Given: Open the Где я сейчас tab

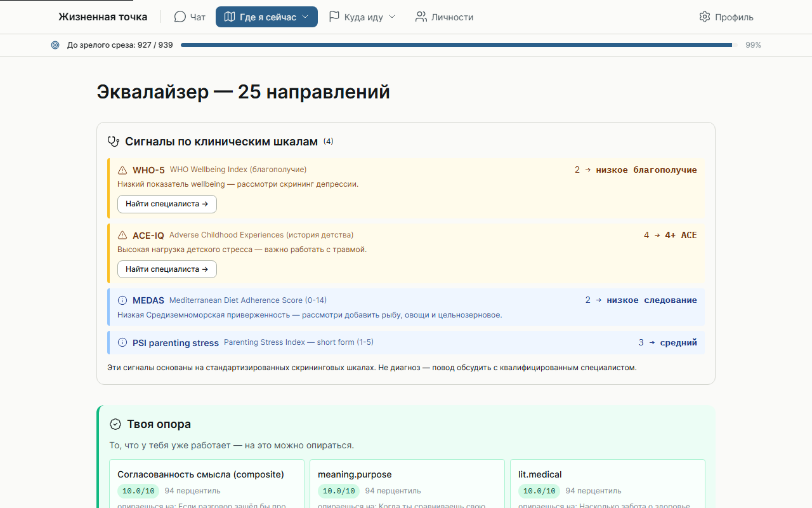Looking at the screenshot, I should pyautogui.click(x=266, y=17).
